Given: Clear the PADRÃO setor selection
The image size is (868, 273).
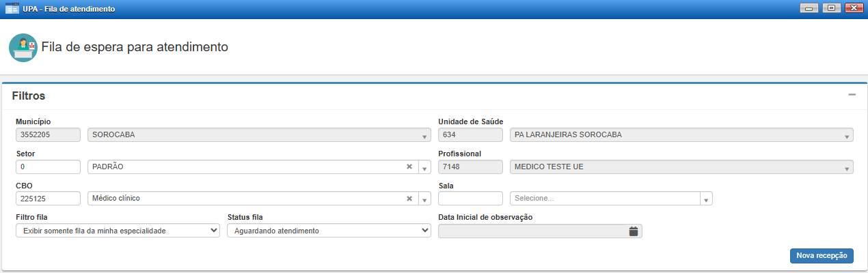Looking at the screenshot, I should click(x=409, y=167).
